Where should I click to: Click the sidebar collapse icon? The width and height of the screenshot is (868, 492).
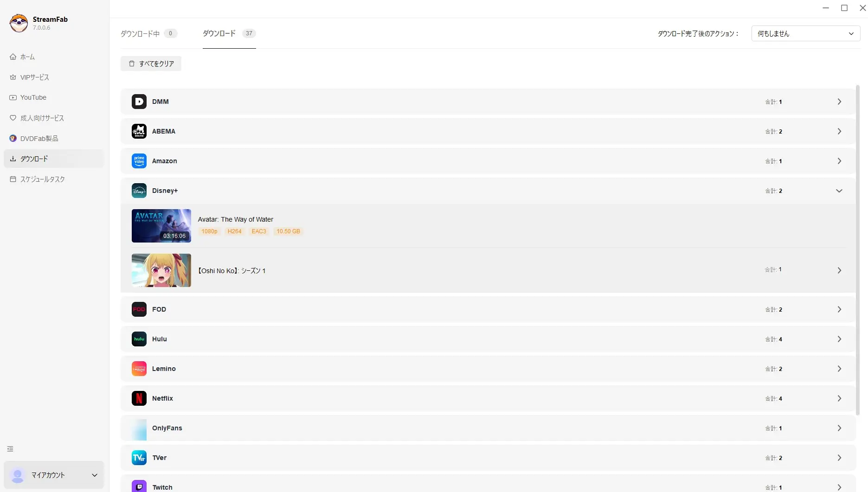(10, 449)
